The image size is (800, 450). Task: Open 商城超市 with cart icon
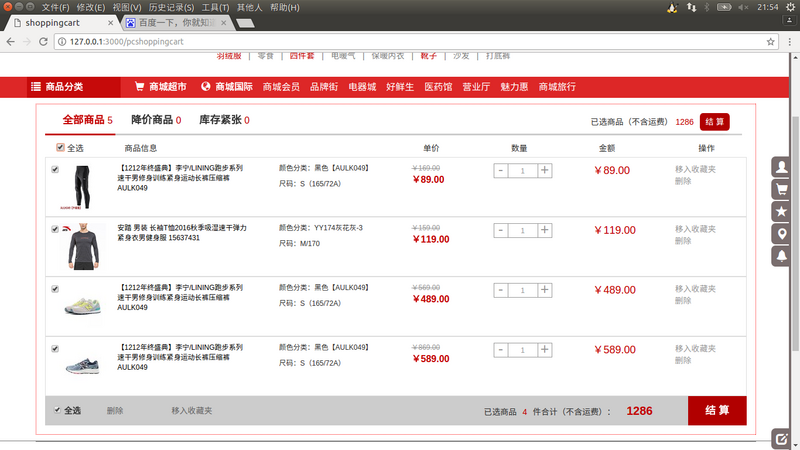click(161, 87)
